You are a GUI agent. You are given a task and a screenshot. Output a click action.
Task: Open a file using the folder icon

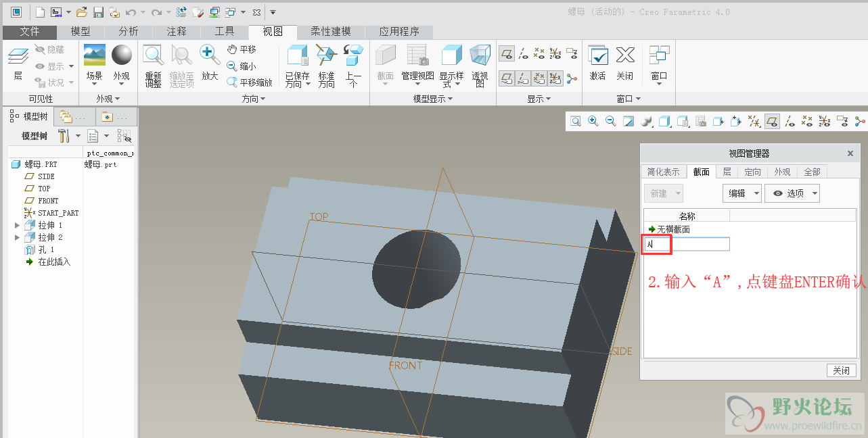pos(81,12)
